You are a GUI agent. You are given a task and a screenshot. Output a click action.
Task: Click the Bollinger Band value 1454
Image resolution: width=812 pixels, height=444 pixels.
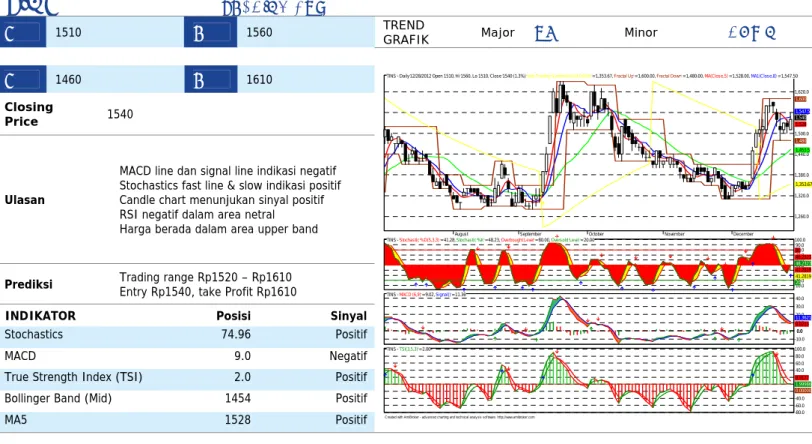click(x=238, y=398)
